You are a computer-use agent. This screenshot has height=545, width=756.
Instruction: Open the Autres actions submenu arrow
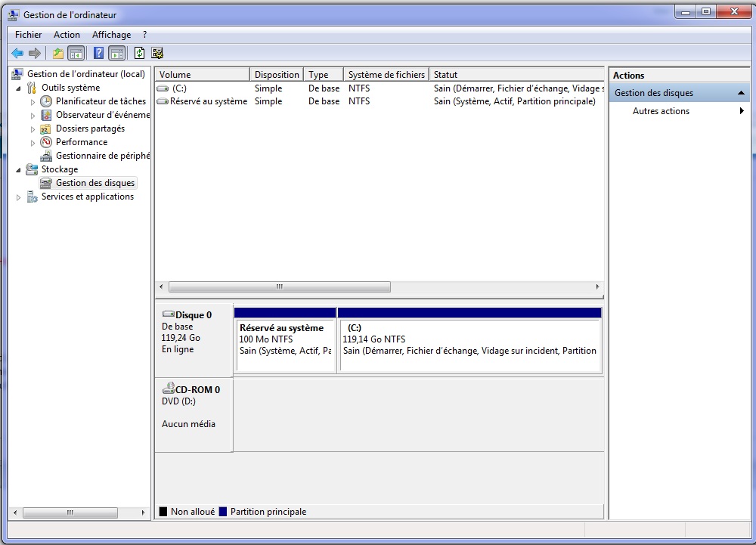point(742,111)
